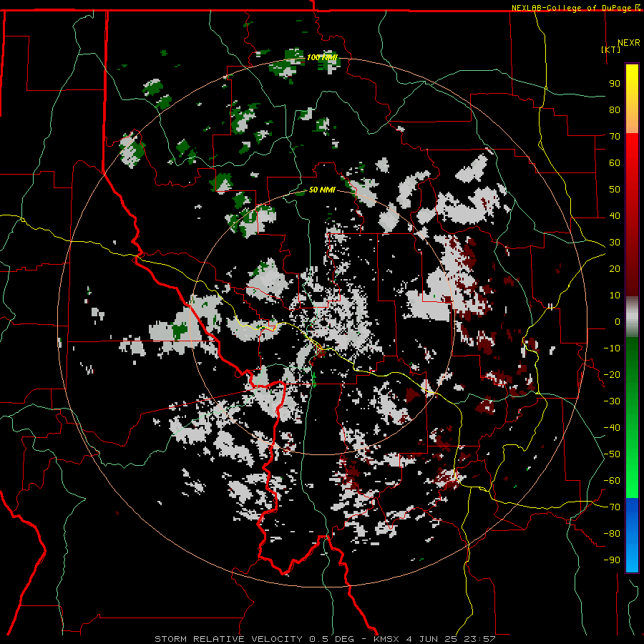The height and width of the screenshot is (644, 644).
Task: Click the -40 value on the velocity scale
Action: (x=612, y=428)
